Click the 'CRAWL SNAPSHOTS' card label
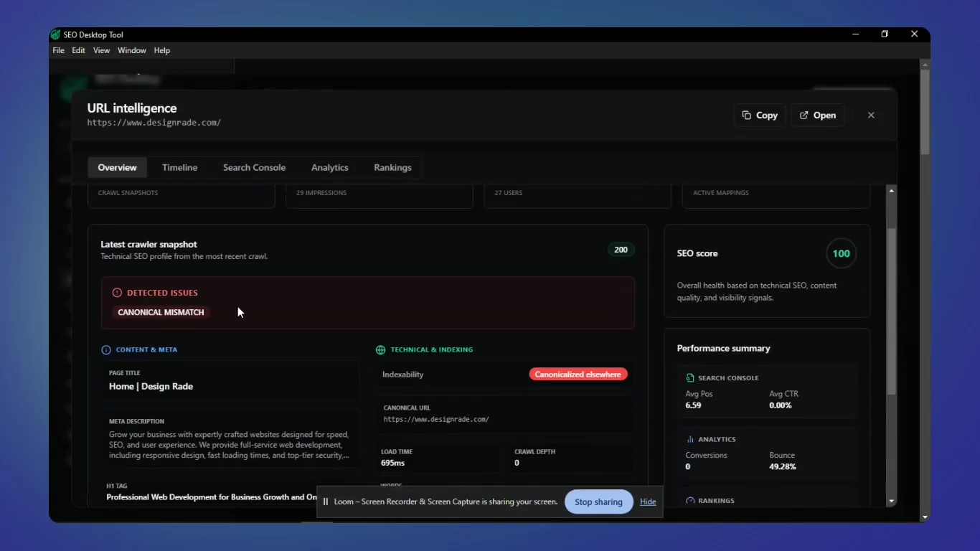980x551 pixels. [x=128, y=193]
